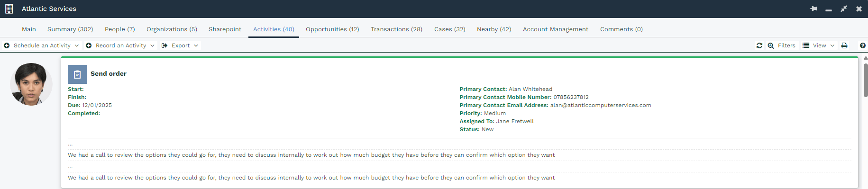Click the expand arrows icon in title bar
The image size is (868, 189).
844,9
